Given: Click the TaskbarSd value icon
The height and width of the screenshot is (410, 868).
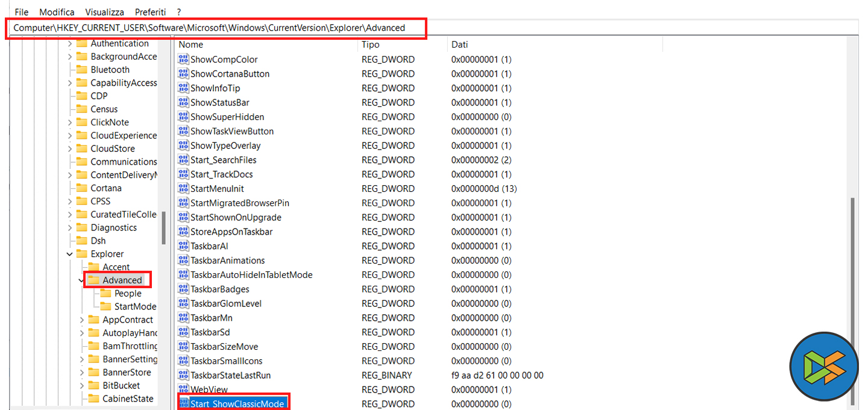Looking at the screenshot, I should click(183, 332).
